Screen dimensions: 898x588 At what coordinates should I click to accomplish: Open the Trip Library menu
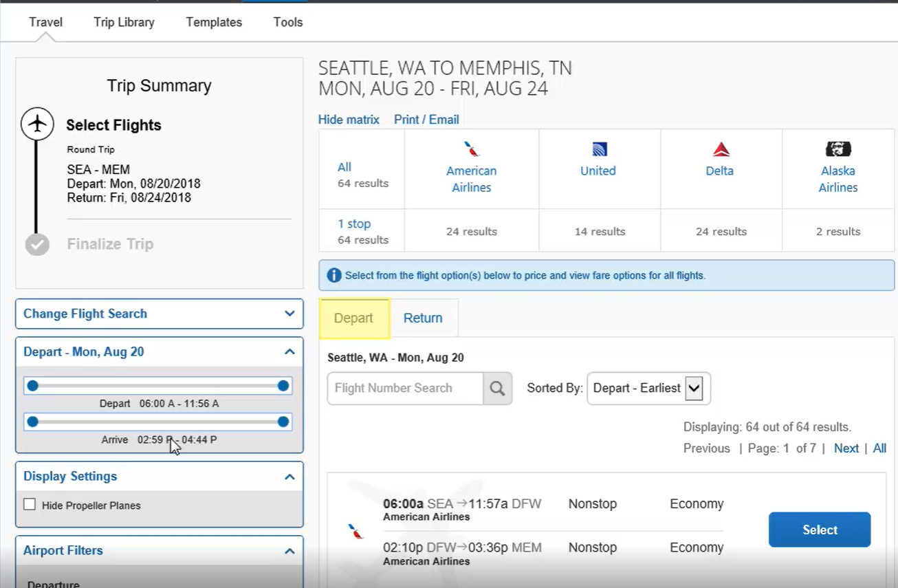click(124, 22)
